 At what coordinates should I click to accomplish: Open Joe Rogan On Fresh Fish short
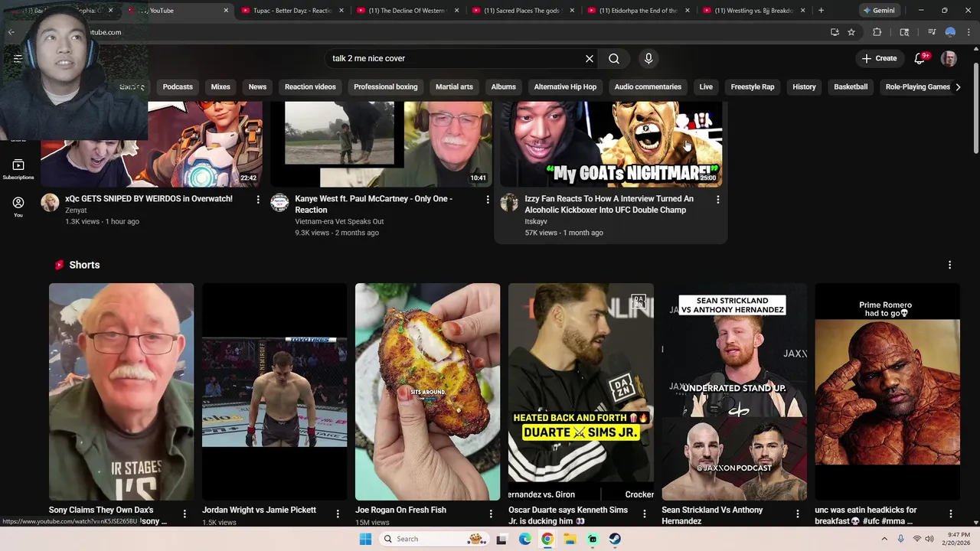click(427, 392)
